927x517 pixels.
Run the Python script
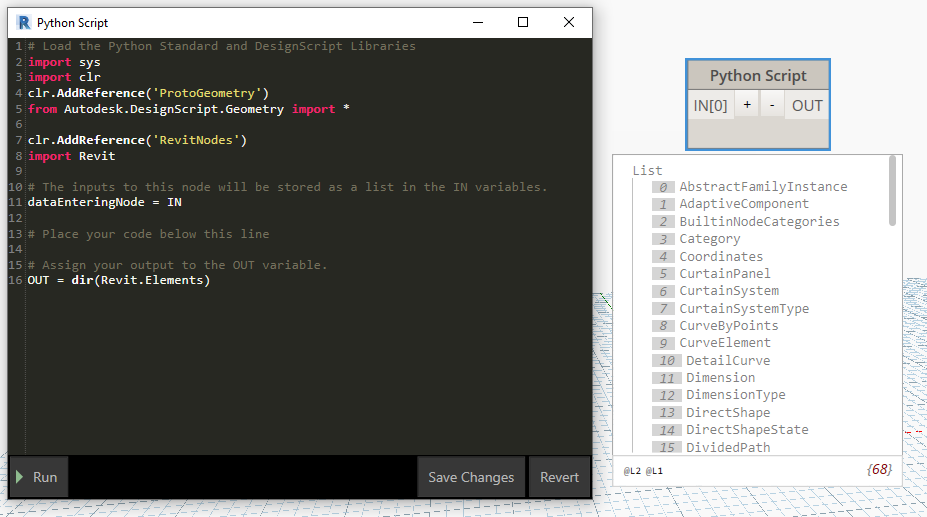38,477
